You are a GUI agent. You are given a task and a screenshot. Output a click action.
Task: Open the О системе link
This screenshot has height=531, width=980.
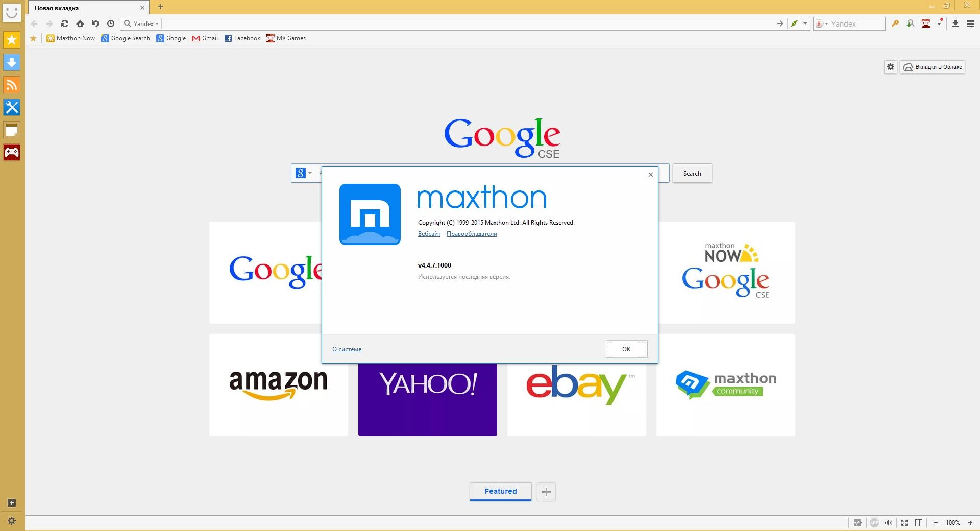347,349
